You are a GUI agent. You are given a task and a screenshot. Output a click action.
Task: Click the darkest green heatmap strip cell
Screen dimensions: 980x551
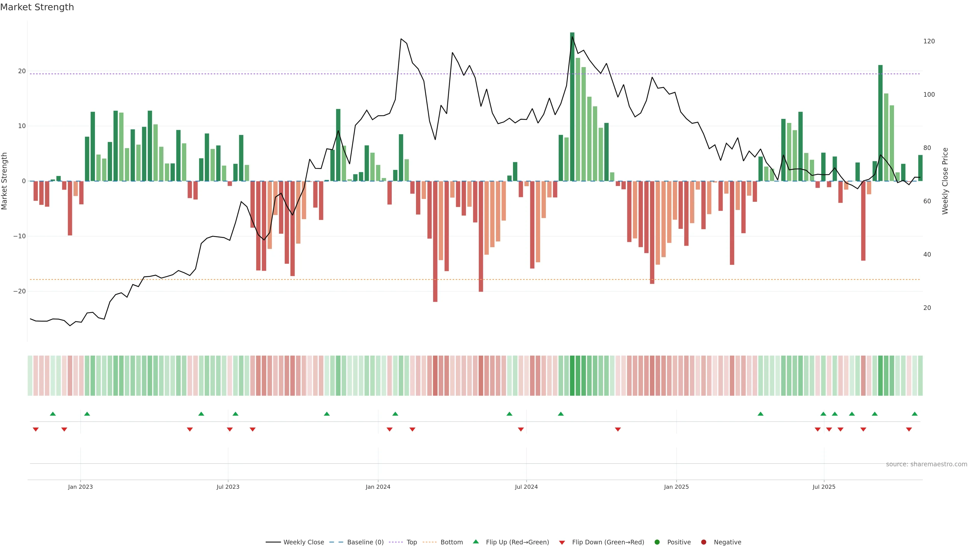tap(572, 375)
